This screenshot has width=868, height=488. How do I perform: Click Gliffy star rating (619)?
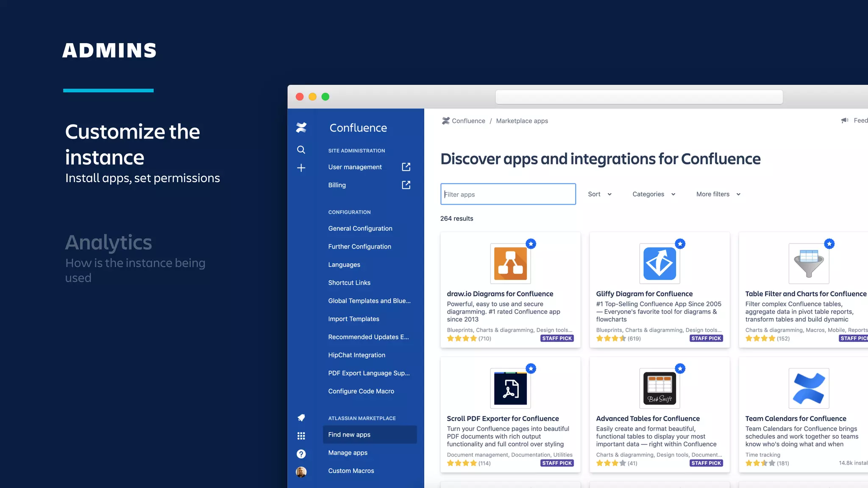(618, 338)
